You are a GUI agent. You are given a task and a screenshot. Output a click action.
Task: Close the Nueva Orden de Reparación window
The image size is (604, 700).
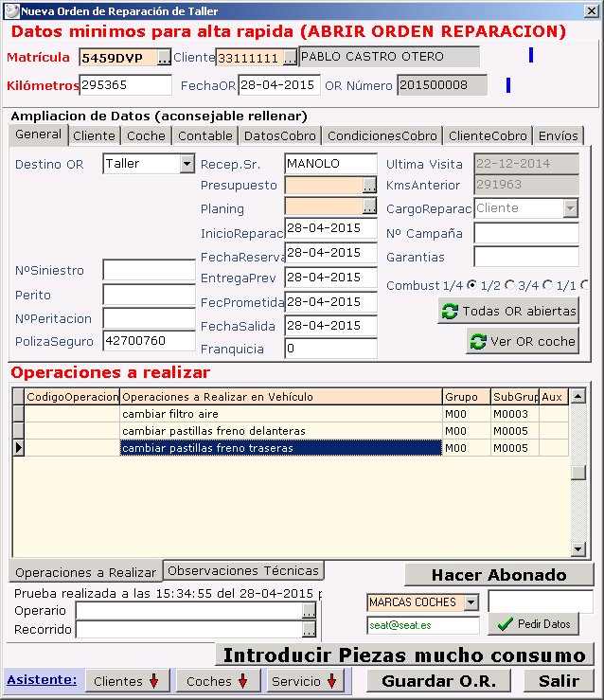point(592,10)
